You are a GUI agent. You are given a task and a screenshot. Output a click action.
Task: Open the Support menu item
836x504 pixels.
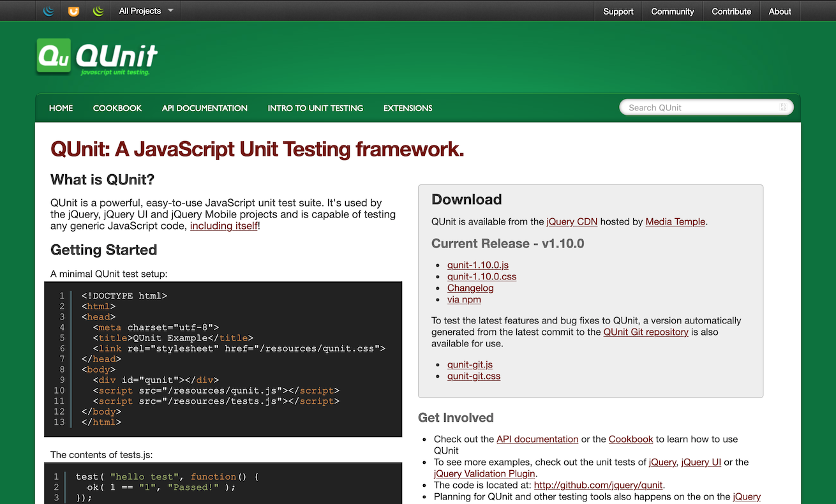point(618,11)
